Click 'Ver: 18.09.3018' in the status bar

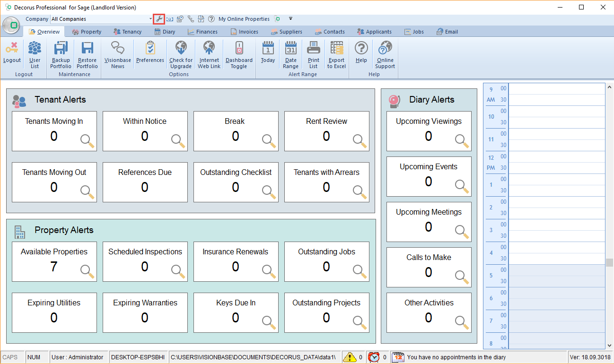[x=590, y=357]
